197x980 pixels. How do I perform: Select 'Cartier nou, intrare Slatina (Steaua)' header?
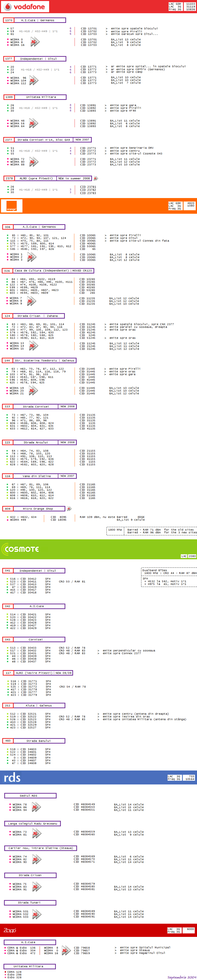click(x=40, y=848)
